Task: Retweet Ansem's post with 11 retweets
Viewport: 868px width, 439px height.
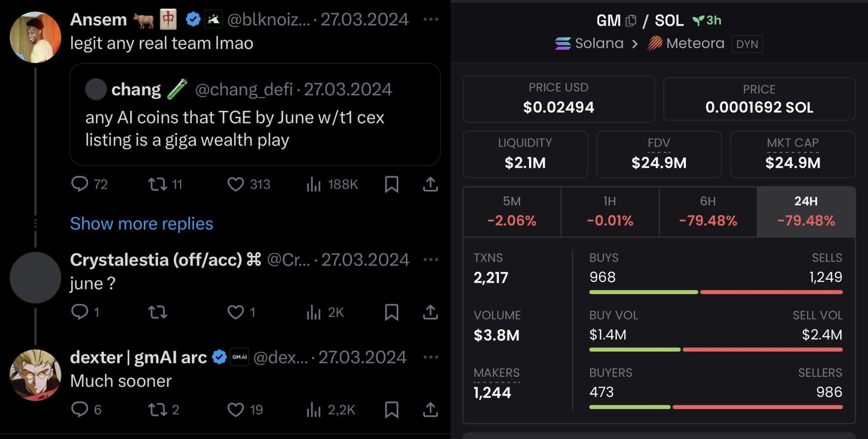Action: click(x=157, y=184)
